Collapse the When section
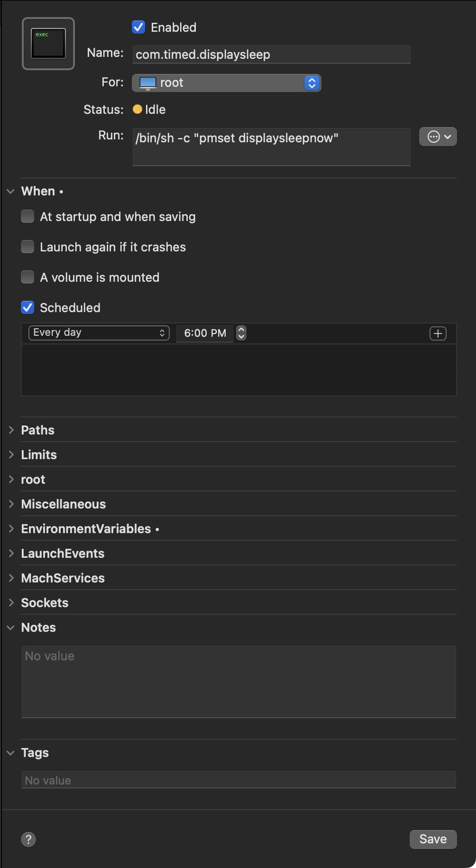The height and width of the screenshot is (868, 476). point(11,191)
